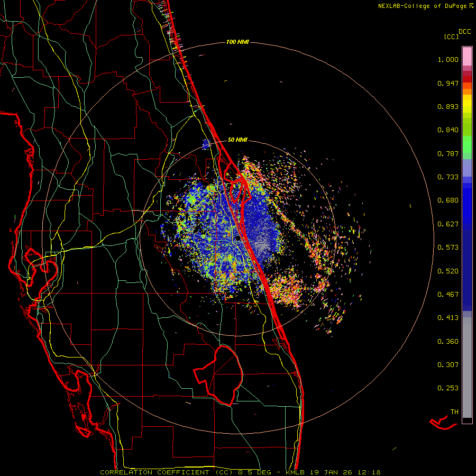Select the 0.413 color scale value
This screenshot has height=476, width=476.
click(x=448, y=318)
